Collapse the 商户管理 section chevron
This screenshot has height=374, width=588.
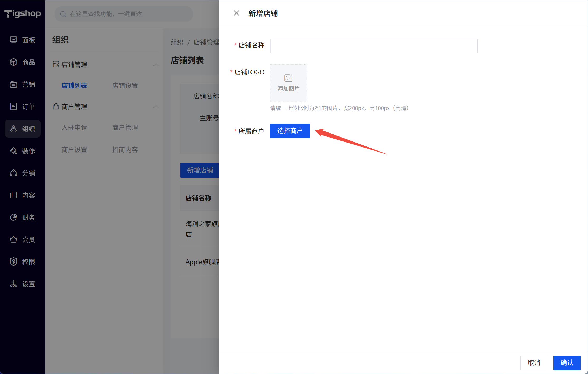point(156,107)
